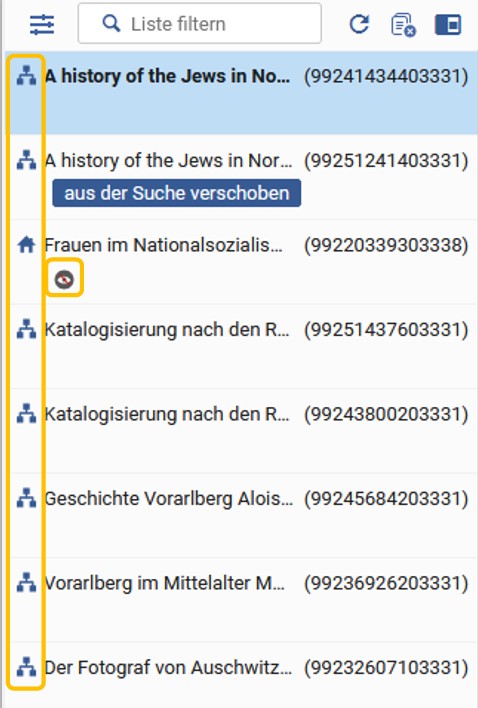Image resolution: width=478 pixels, height=708 pixels.
Task: Refresh the record list
Action: (359, 24)
